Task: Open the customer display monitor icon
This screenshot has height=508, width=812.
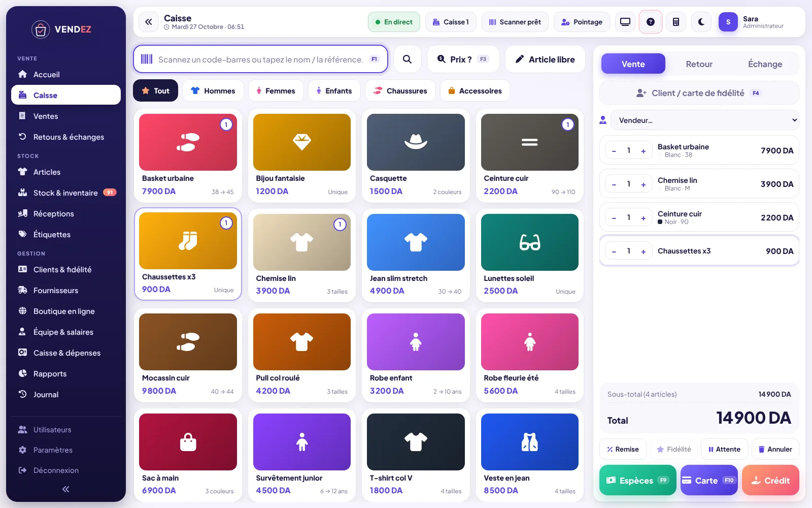Action: 625,22
